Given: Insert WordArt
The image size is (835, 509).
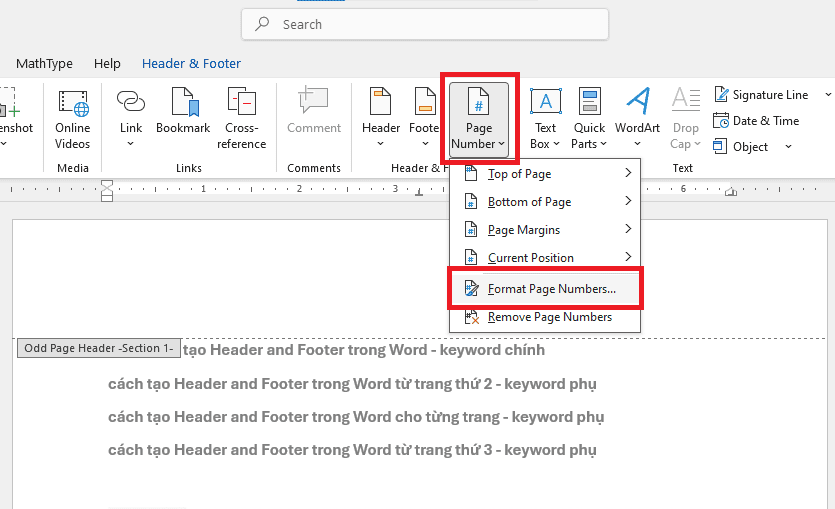Looking at the screenshot, I should [637, 119].
